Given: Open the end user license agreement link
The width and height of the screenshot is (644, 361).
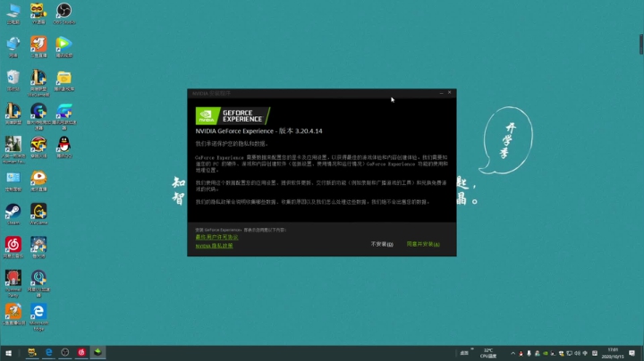Looking at the screenshot, I should click(216, 237).
